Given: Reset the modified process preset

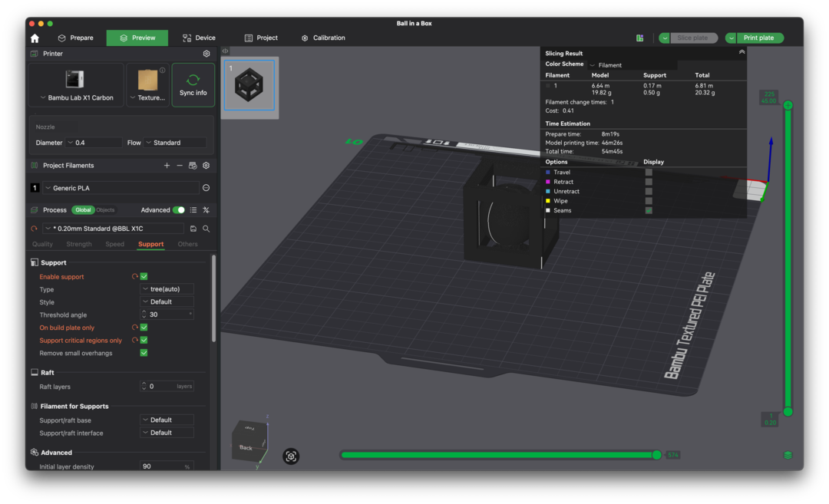Looking at the screenshot, I should coord(35,229).
